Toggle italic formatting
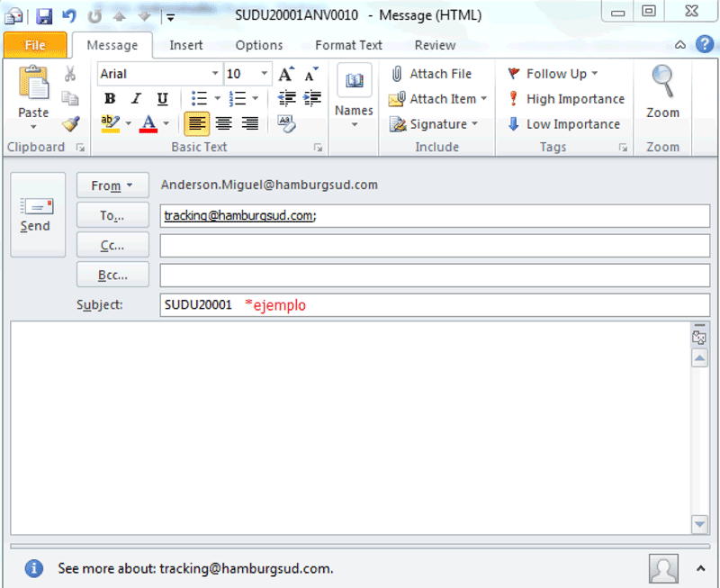The width and height of the screenshot is (720, 588). tap(137, 98)
